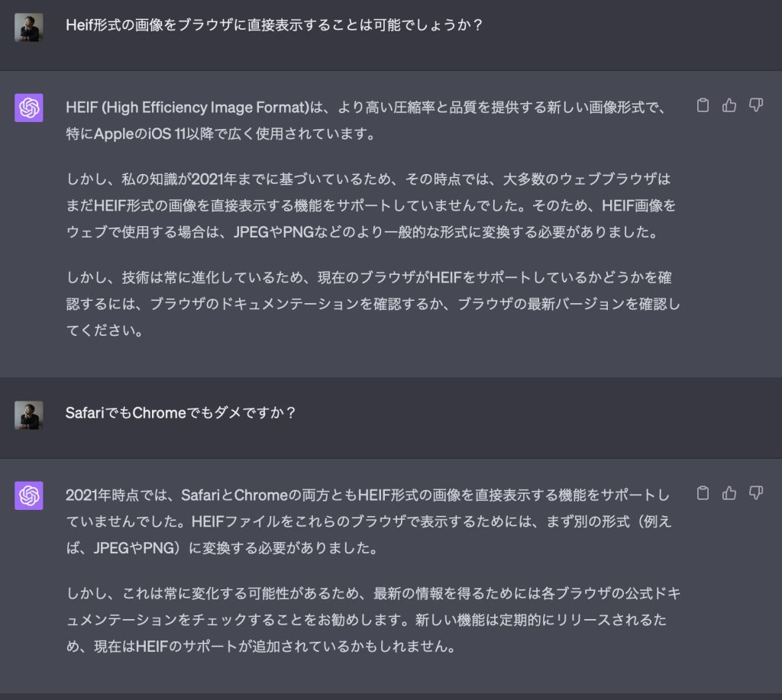This screenshot has height=700, width=782.
Task: Select the message 'Heif形式の画像をブラウザに…'
Action: [274, 25]
